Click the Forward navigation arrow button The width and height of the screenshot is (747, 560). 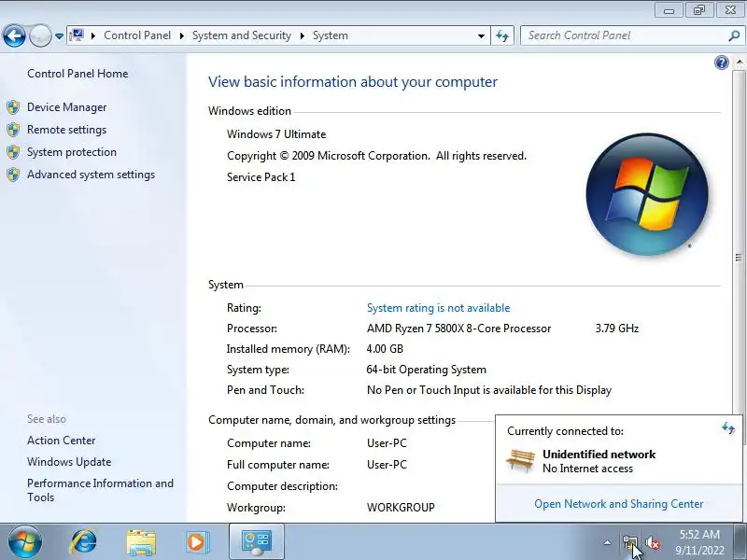(40, 35)
